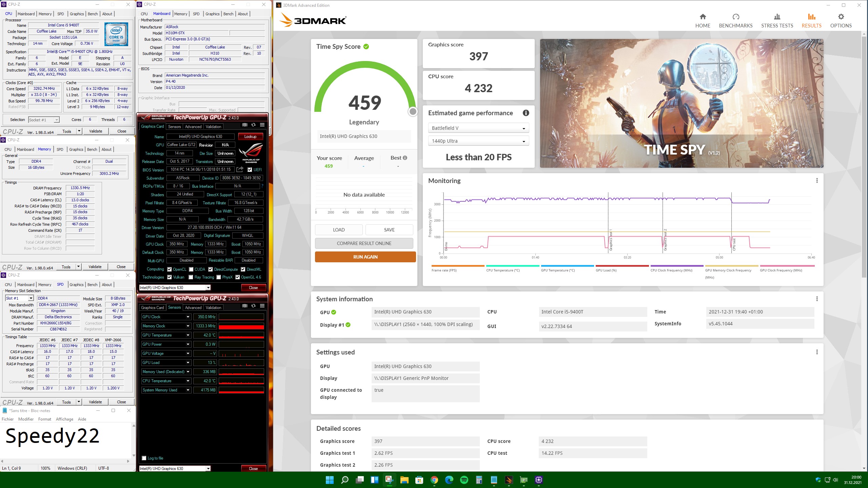
Task: Click the camera icon in lower GPU-Z Sensors window
Action: pyautogui.click(x=244, y=306)
